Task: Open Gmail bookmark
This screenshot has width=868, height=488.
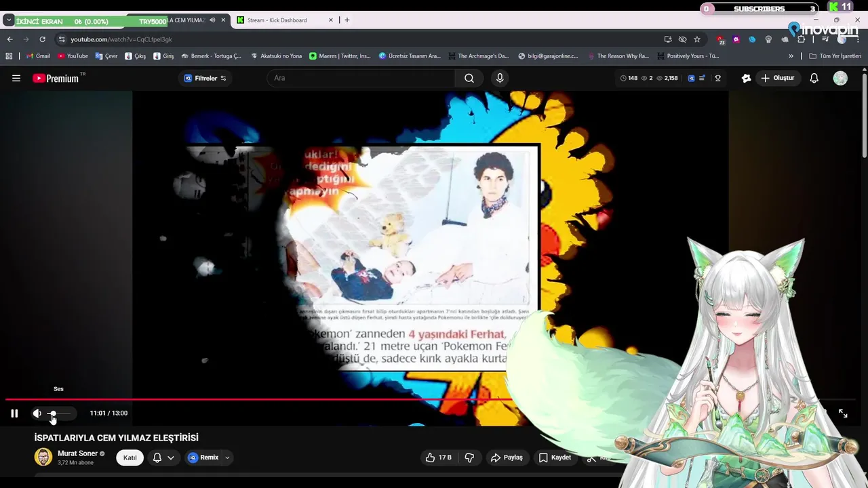Action: 38,56
